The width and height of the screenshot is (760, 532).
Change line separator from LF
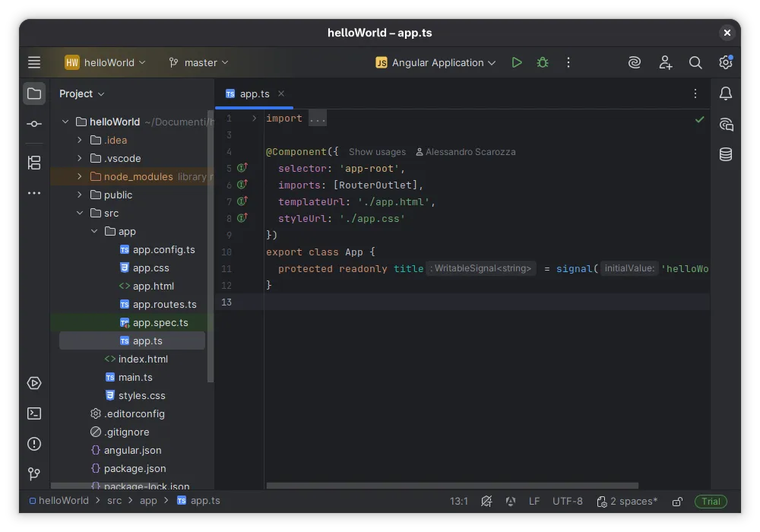click(x=534, y=501)
